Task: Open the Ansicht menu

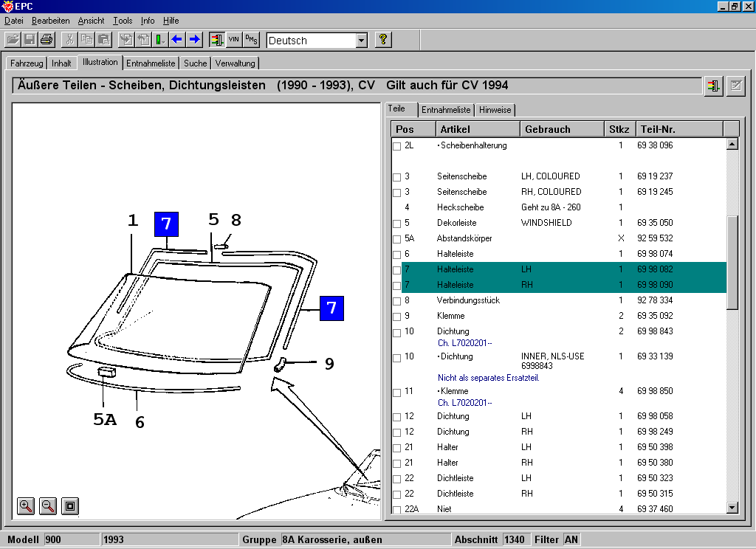Action: [91, 21]
